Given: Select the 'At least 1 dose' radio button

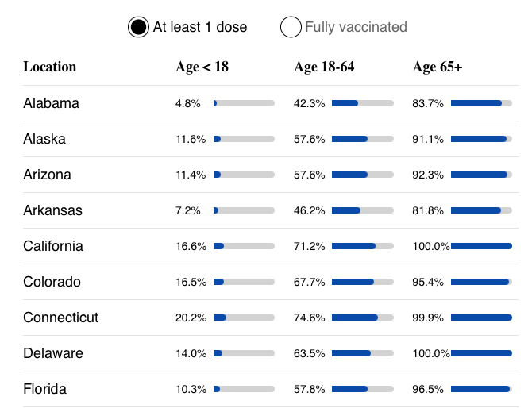Looking at the screenshot, I should tap(138, 27).
